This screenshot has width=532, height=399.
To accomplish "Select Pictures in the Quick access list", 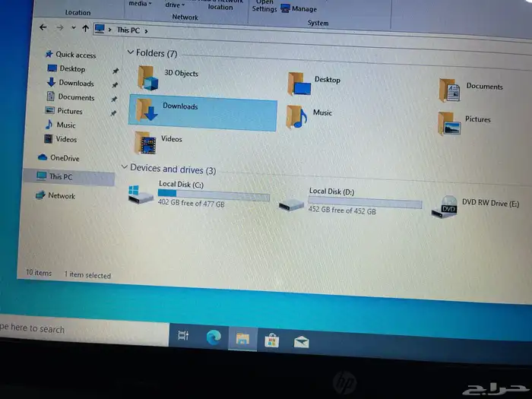I will pos(70,111).
